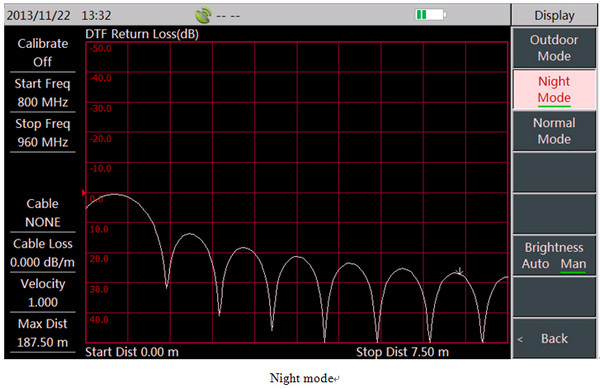Image resolution: width=600 pixels, height=389 pixels.
Task: Click the GPS satellite status icon
Action: coord(203,16)
